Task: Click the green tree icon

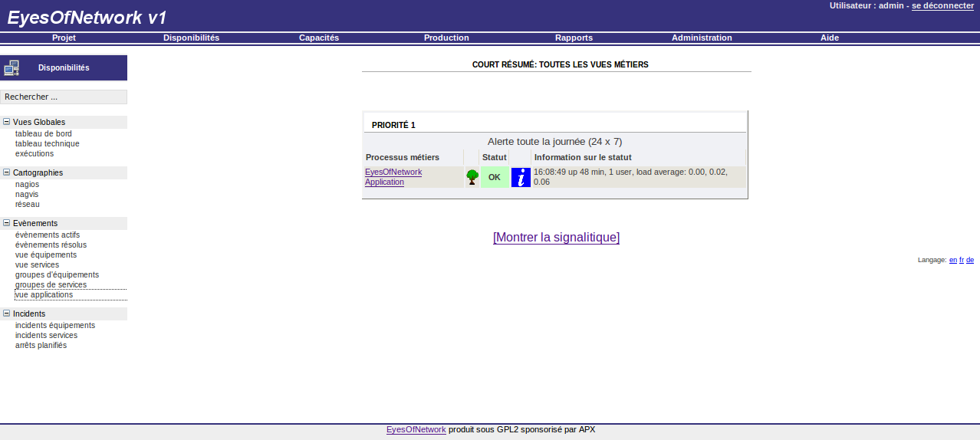Action: click(472, 177)
